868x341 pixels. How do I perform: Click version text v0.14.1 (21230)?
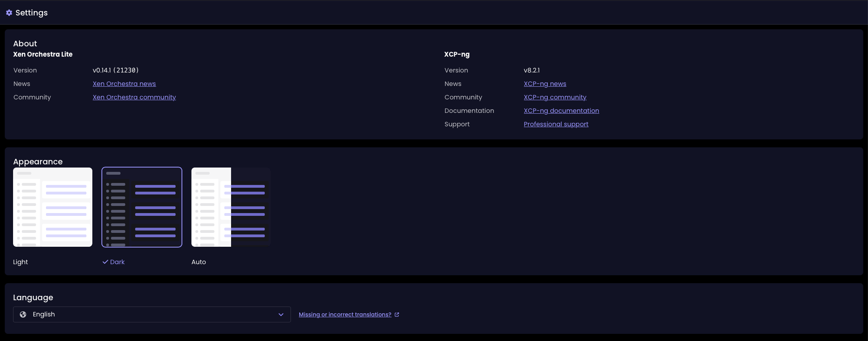tap(116, 70)
